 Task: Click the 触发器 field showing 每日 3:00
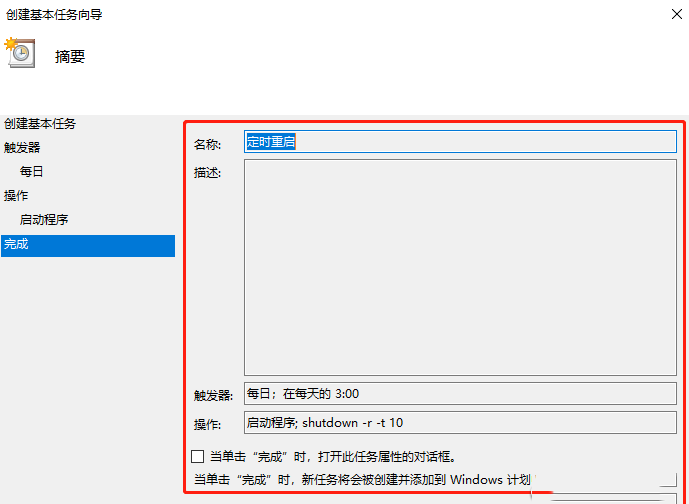point(460,394)
